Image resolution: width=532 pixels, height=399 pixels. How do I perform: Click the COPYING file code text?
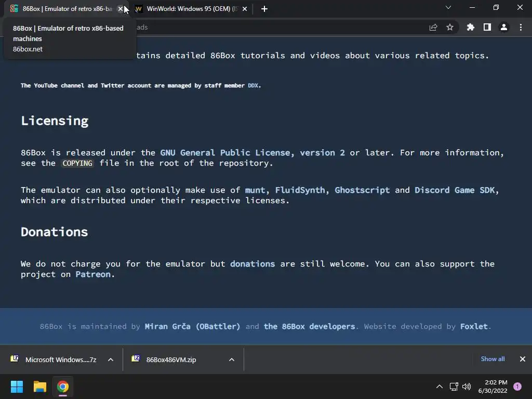[77, 163]
